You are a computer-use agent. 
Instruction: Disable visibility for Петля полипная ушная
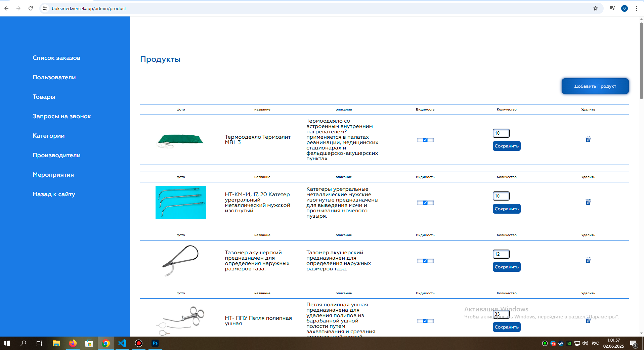click(425, 321)
